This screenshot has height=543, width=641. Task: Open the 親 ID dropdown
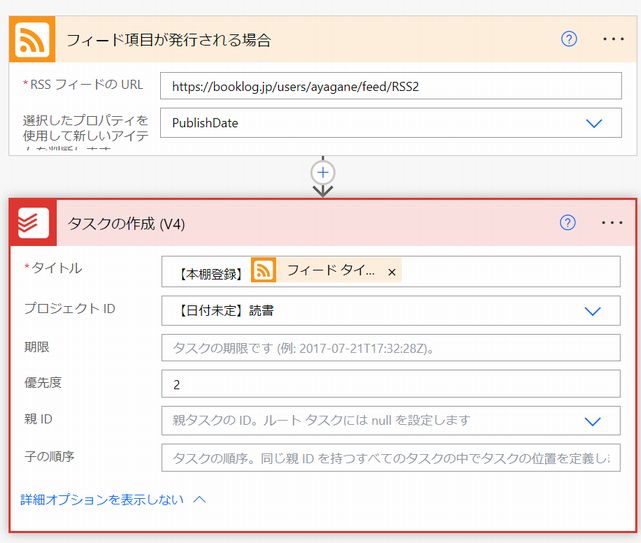[x=592, y=421]
